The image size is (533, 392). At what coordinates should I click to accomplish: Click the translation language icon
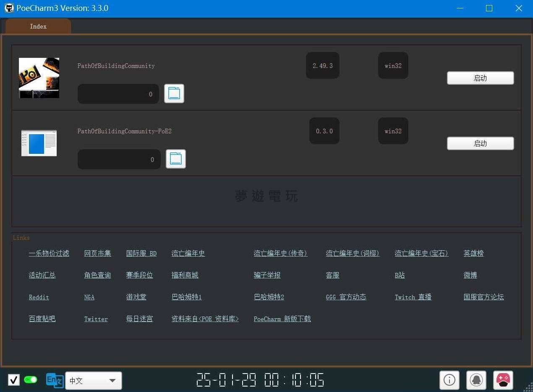tap(55, 380)
